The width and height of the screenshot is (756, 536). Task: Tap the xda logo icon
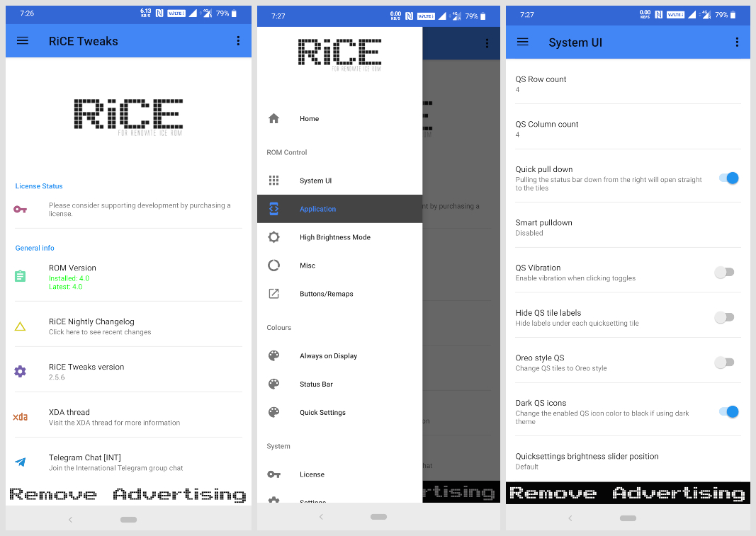point(21,417)
